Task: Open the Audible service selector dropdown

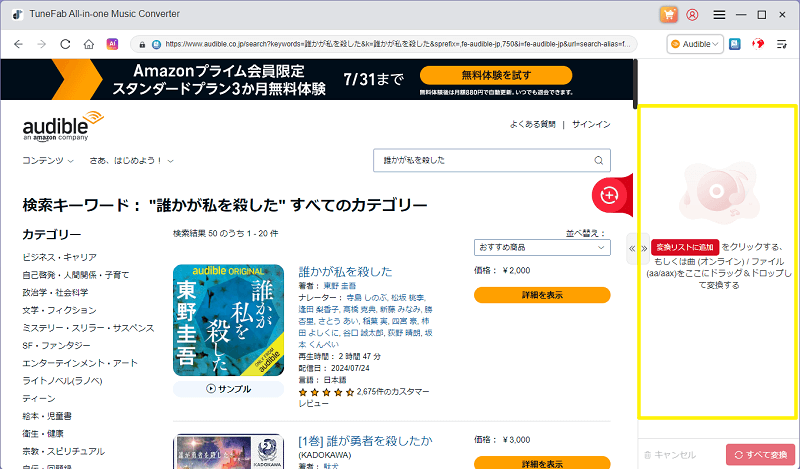Action: point(695,44)
